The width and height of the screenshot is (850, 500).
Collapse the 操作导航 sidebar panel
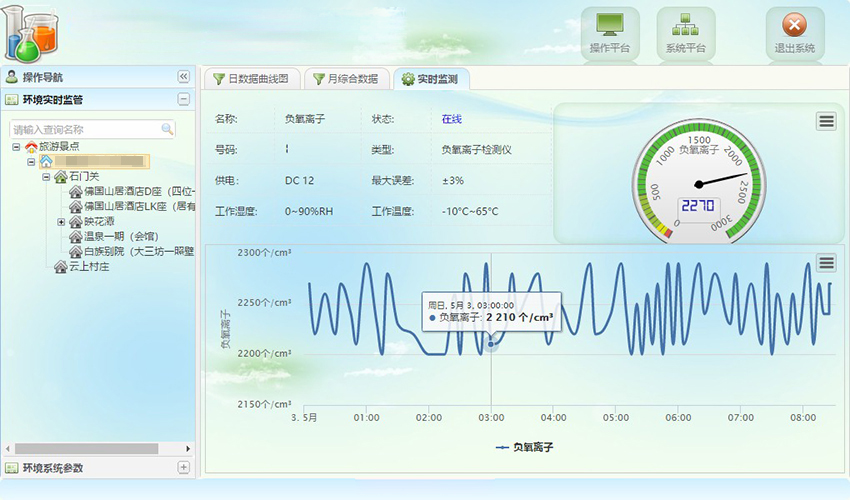coord(183,77)
